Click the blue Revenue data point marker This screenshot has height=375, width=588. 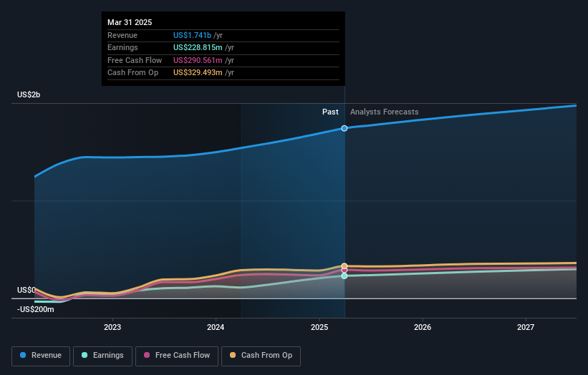[x=344, y=129]
